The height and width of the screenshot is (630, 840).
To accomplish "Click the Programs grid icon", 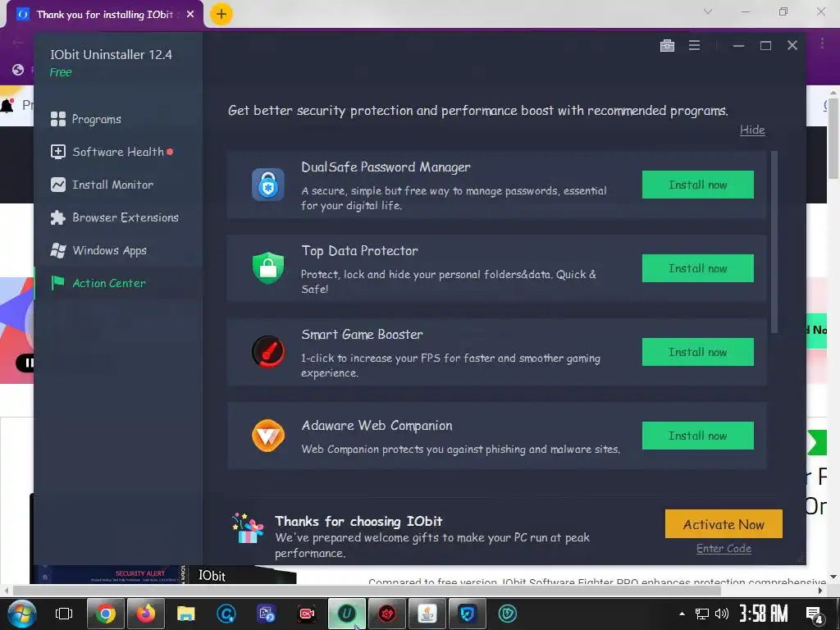I will (x=58, y=119).
